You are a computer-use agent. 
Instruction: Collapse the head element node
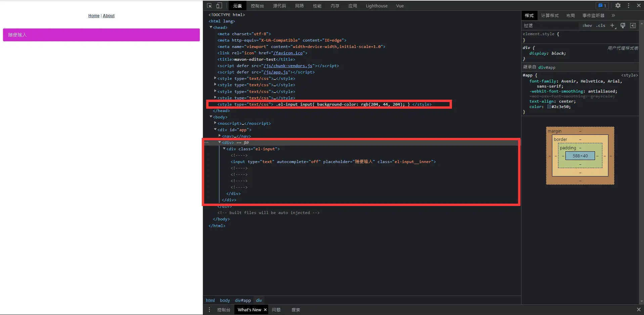click(x=211, y=28)
